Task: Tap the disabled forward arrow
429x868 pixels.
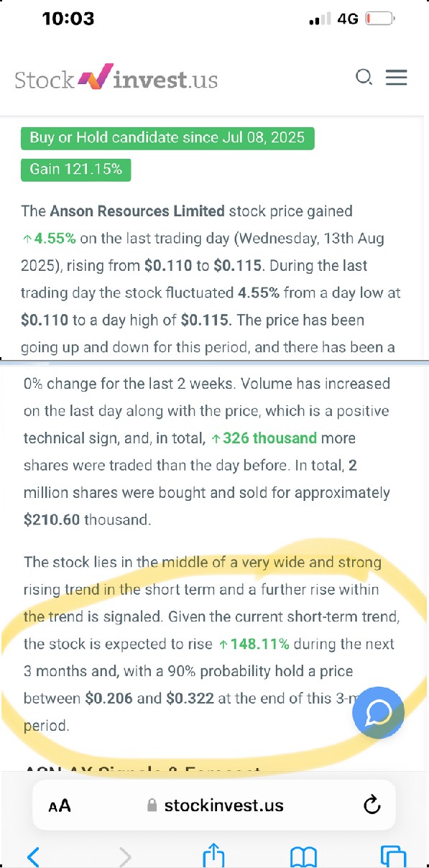Action: point(125,856)
